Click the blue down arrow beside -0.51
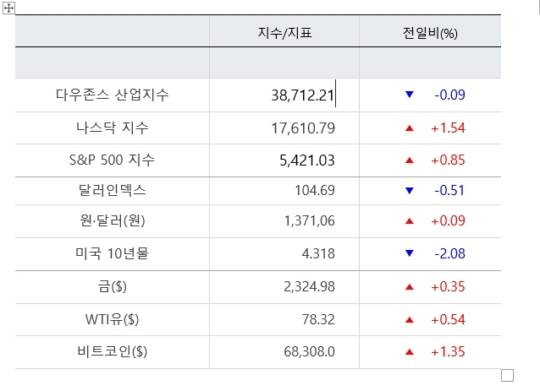 [x=409, y=190]
